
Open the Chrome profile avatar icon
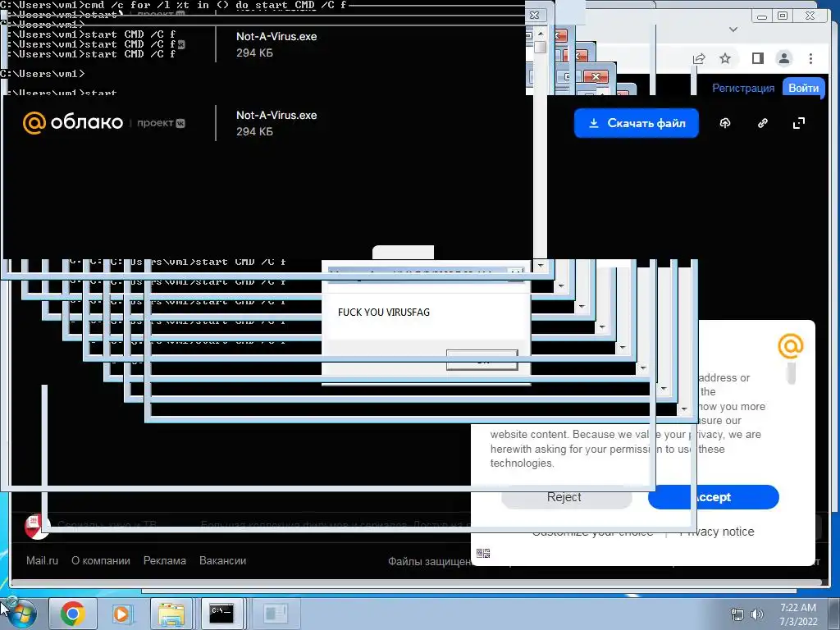tap(783, 58)
